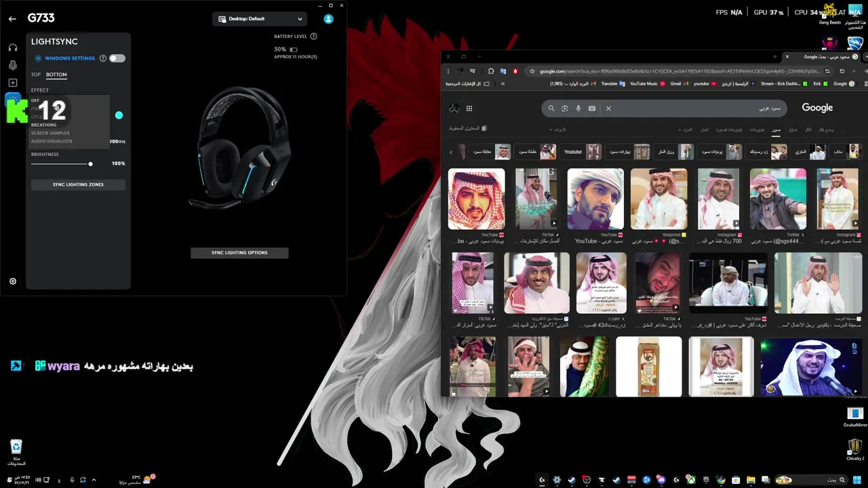Click the Windows Settings help icon
This screenshot has width=868, height=488.
[x=103, y=58]
